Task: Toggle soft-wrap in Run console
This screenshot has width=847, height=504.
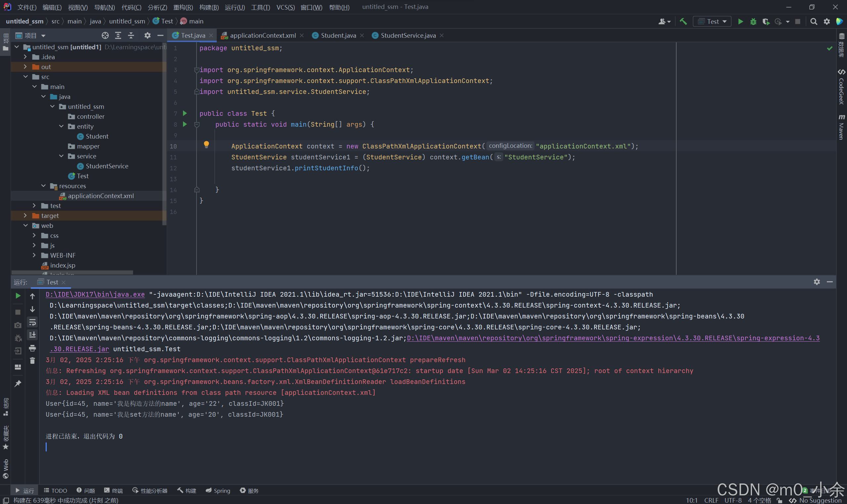Action: click(x=32, y=322)
